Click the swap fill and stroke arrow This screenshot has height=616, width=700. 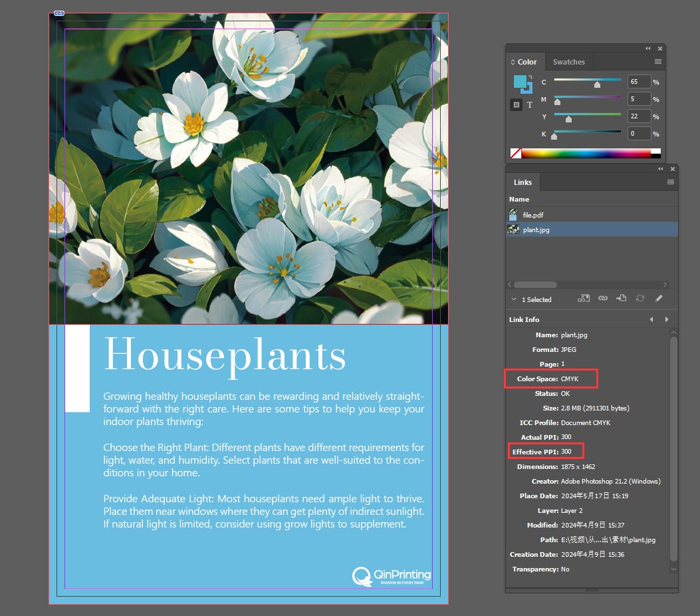530,77
